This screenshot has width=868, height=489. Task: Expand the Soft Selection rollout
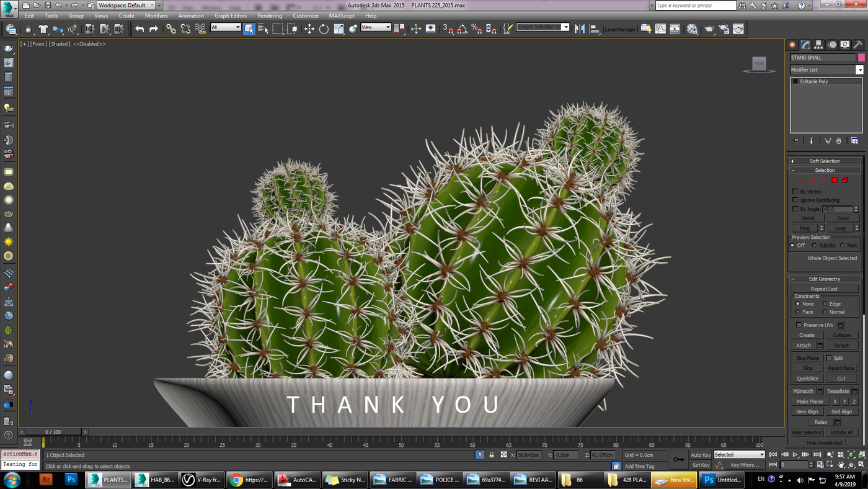coord(825,161)
